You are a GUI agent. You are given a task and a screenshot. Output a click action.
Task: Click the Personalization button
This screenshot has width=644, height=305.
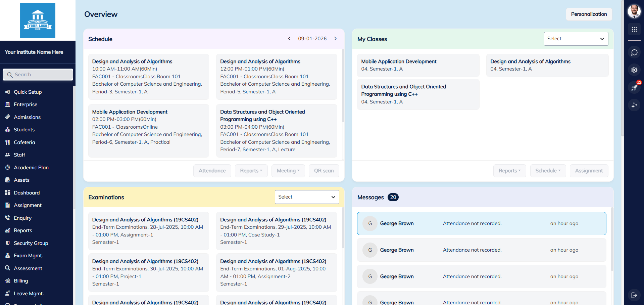(589, 14)
